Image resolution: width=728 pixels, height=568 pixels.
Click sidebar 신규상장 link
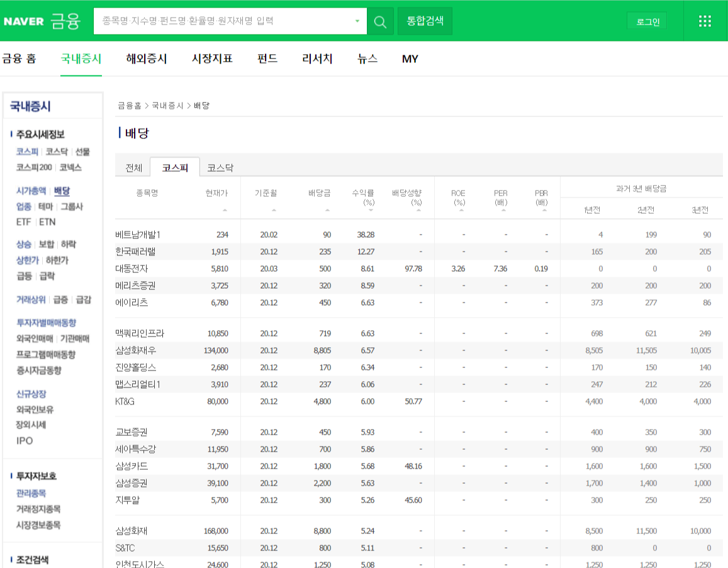pyautogui.click(x=31, y=394)
